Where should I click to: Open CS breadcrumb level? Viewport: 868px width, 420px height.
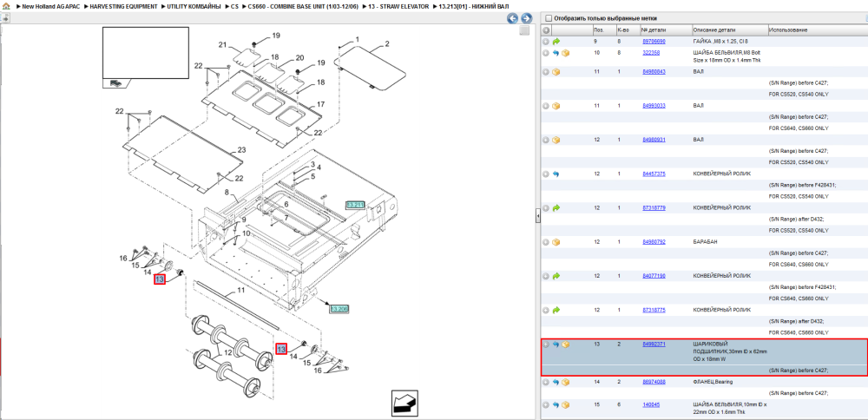pyautogui.click(x=234, y=6)
